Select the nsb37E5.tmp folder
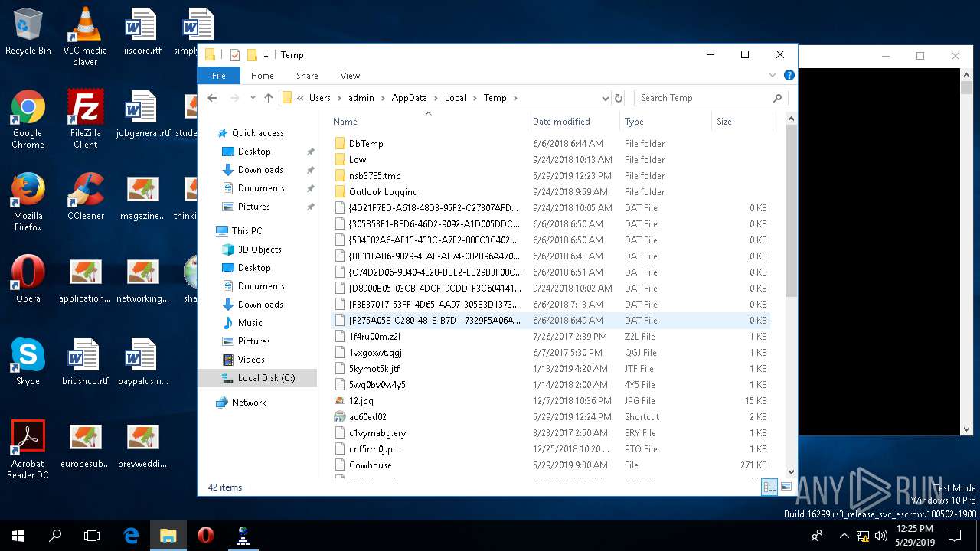This screenshot has width=980, height=551. tap(374, 176)
